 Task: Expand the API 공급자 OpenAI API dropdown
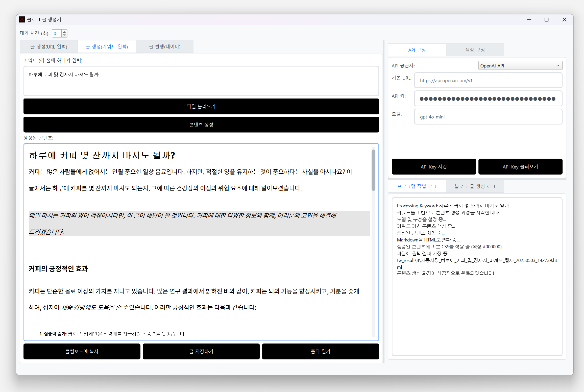[x=520, y=66]
